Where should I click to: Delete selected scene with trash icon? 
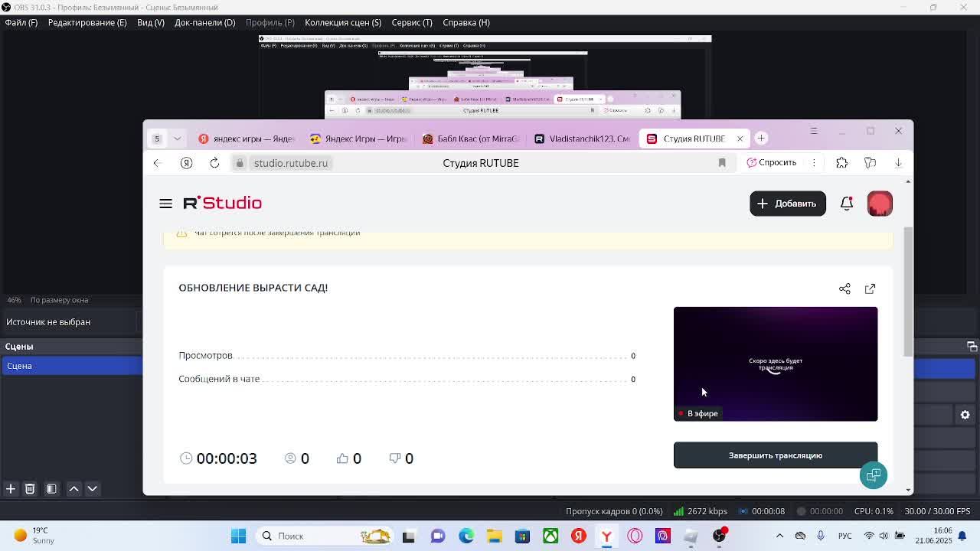(30, 488)
